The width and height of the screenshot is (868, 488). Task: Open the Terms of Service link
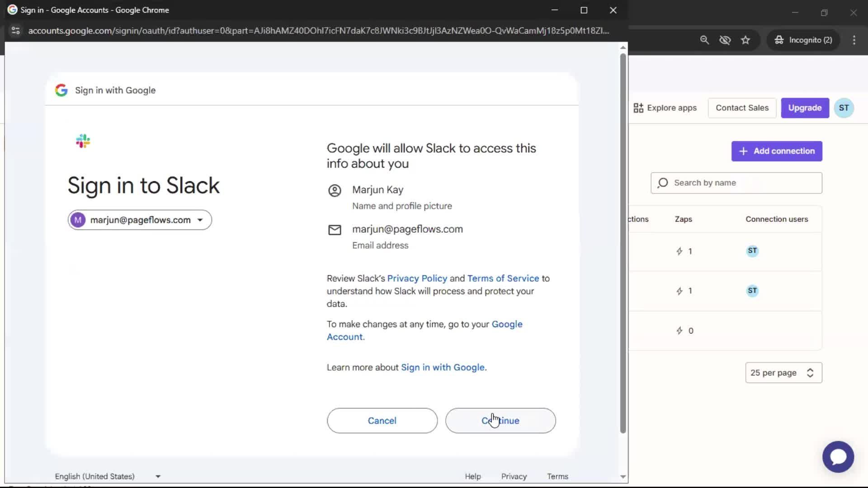503,278
